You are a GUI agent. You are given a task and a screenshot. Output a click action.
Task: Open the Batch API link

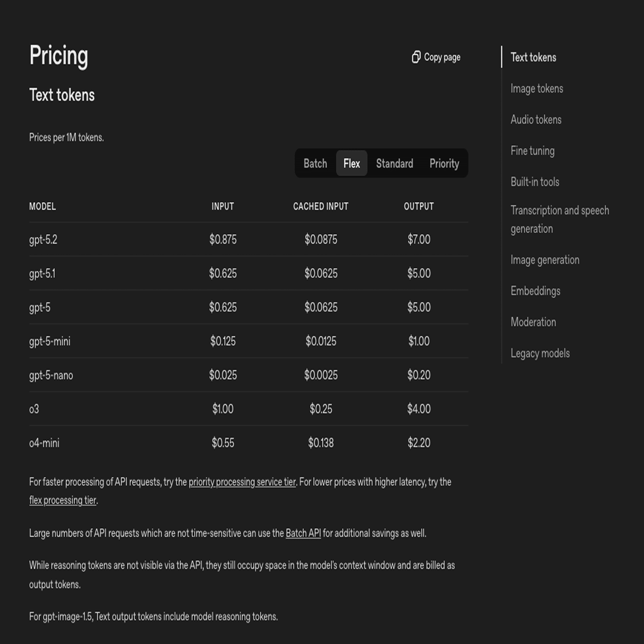point(303,533)
